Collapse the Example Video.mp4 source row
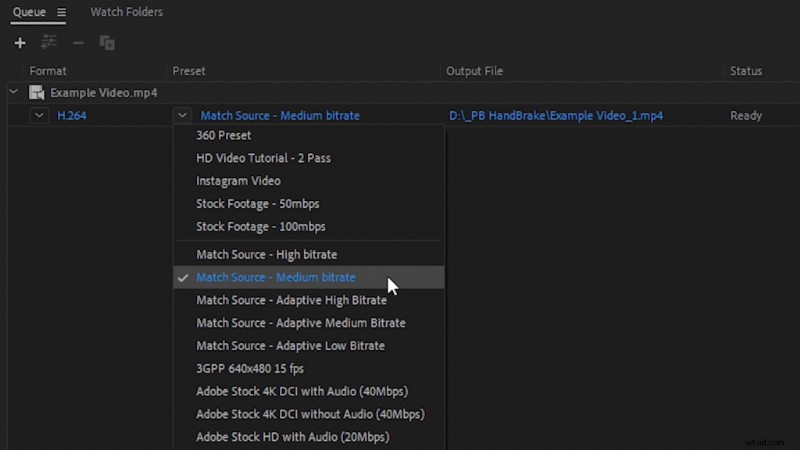Viewport: 800px width, 450px height. pos(14,92)
